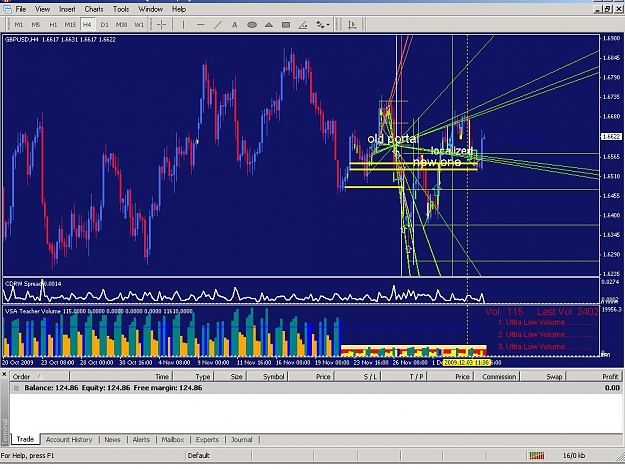Click the Balance summary row
The height and width of the screenshot is (469, 625).
[316, 388]
